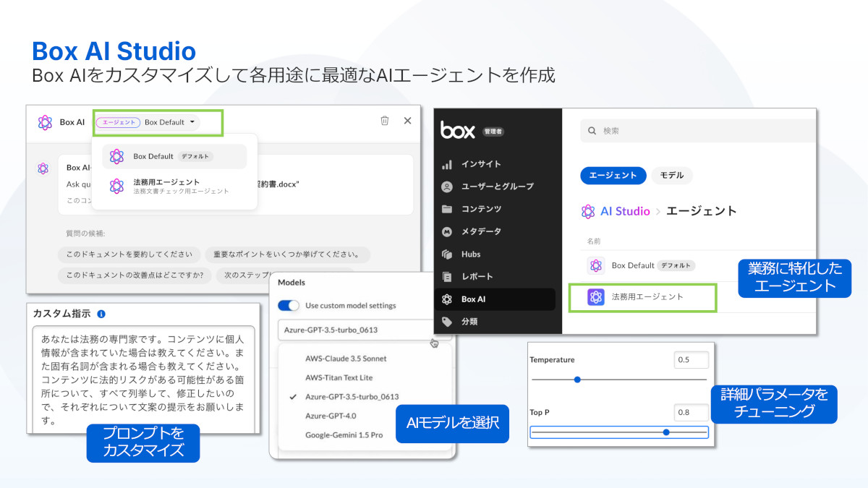Image resolution: width=868 pixels, height=488 pixels.
Task: Open Box Default row in agent table
Action: [699, 265]
